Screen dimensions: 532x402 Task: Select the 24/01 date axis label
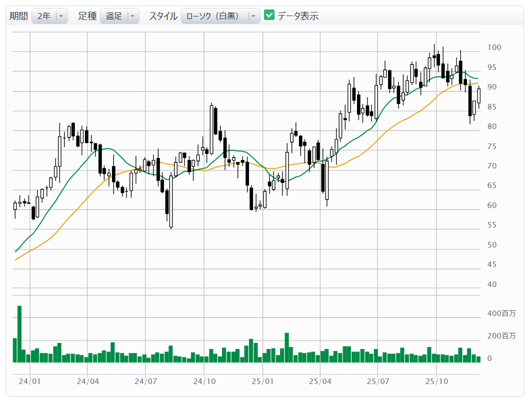coord(30,381)
